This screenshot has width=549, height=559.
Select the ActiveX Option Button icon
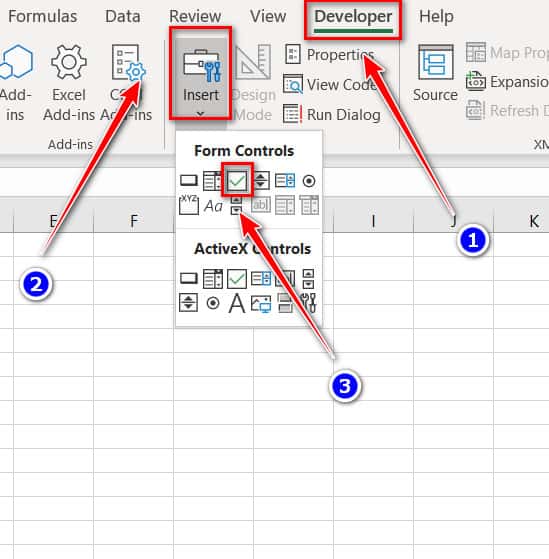tap(213, 303)
